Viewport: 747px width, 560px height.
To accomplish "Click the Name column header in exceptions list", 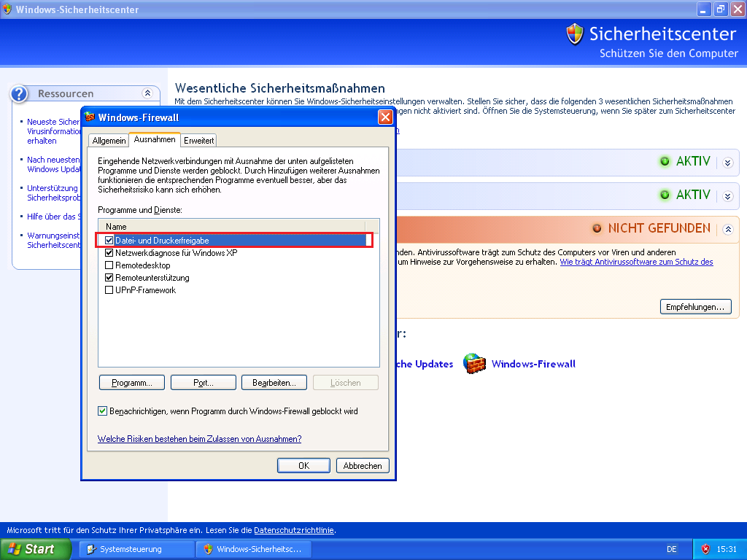I will point(231,227).
